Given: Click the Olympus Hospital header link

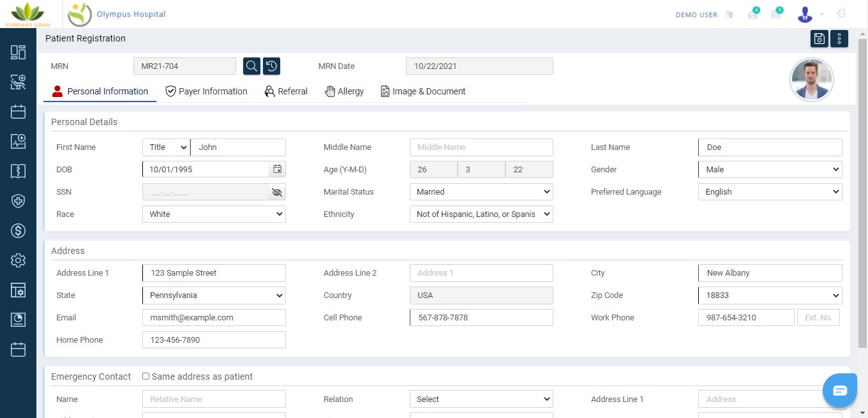Looking at the screenshot, I should [131, 14].
